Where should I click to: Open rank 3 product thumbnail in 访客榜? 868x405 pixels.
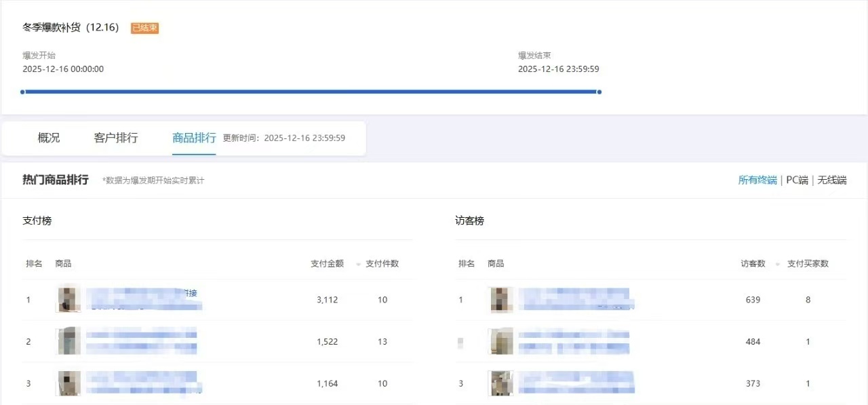pyautogui.click(x=501, y=383)
